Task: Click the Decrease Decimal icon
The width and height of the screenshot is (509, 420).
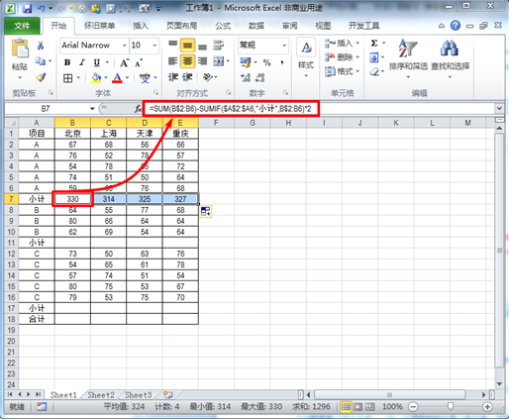Action: [260, 78]
